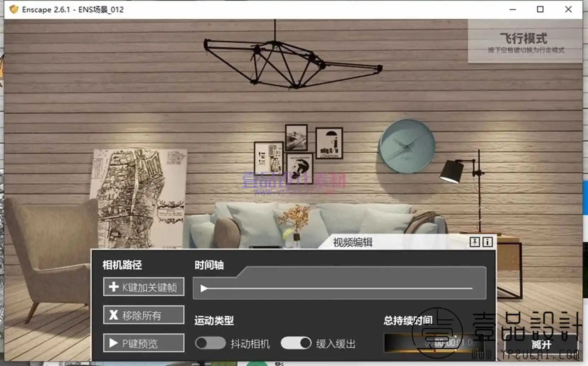Screen dimensions: 588x366
Task: Click 移除所有 to remove all keyframes
Action: pos(143,315)
